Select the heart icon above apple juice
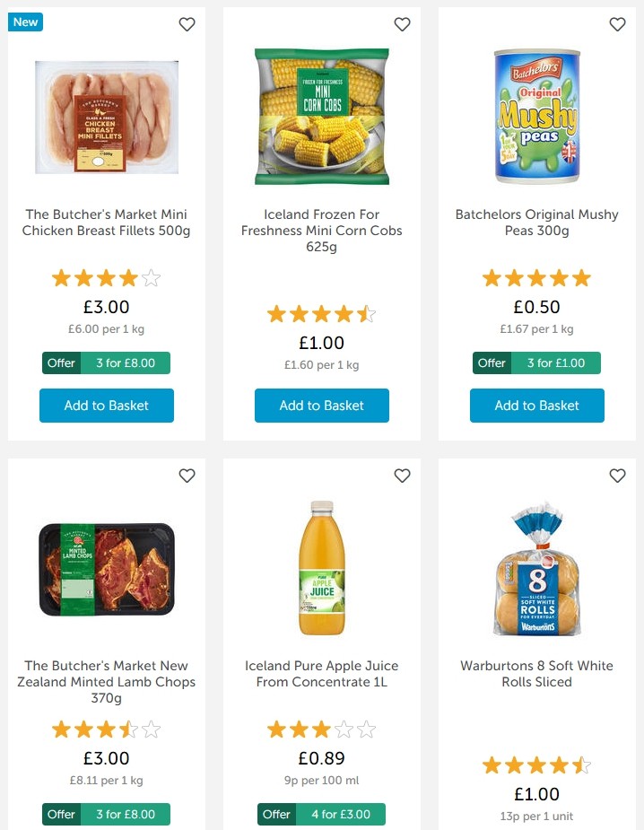644x830 pixels. point(402,476)
